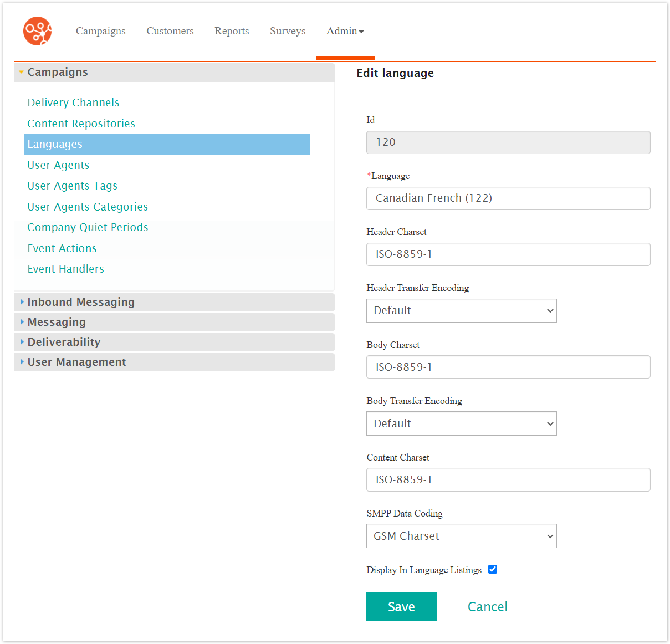This screenshot has height=644, width=670.
Task: Save the language settings
Action: pyautogui.click(x=401, y=607)
